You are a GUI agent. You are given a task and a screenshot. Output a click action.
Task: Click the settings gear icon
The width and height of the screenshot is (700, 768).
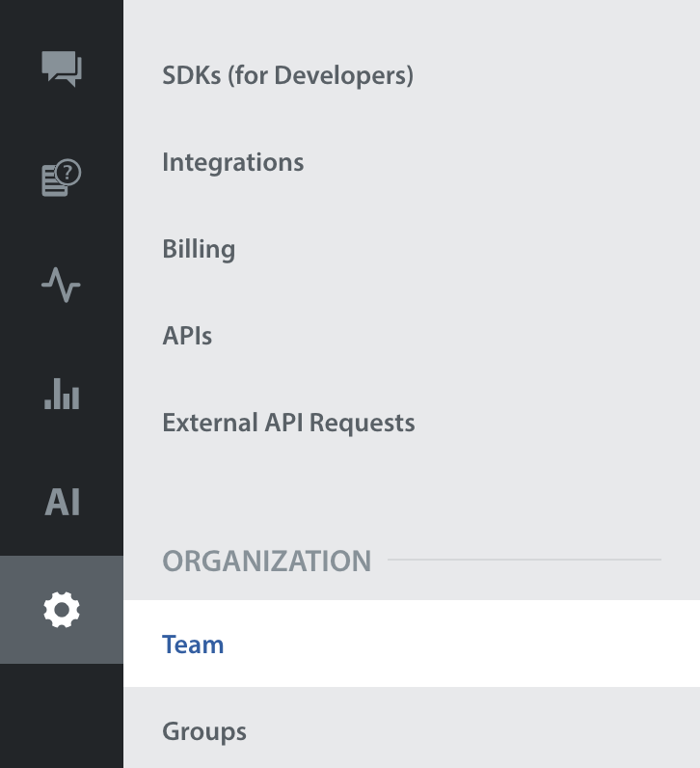coord(62,610)
